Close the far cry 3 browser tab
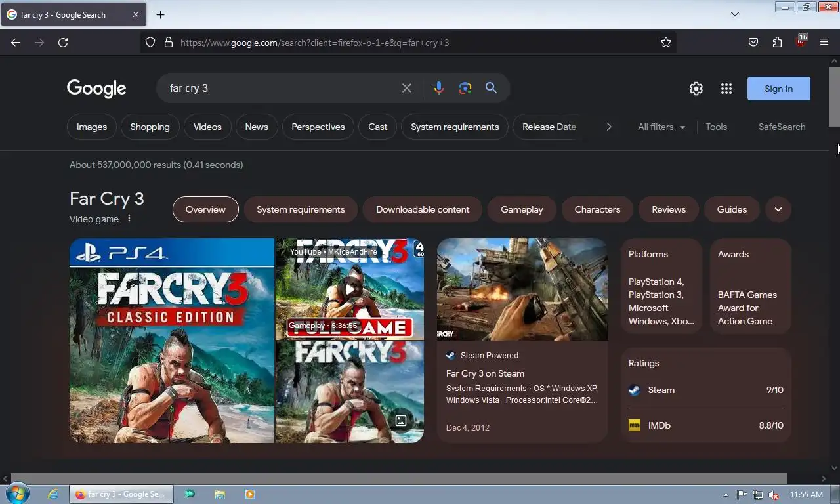Viewport: 840px width, 504px height. point(136,14)
